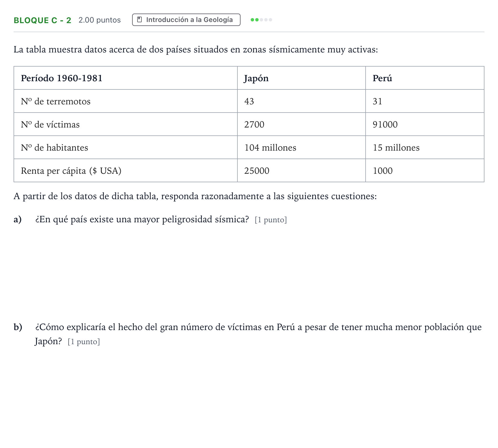498x448 pixels.
Task: Click the 2700 victims cell
Action: (302, 124)
